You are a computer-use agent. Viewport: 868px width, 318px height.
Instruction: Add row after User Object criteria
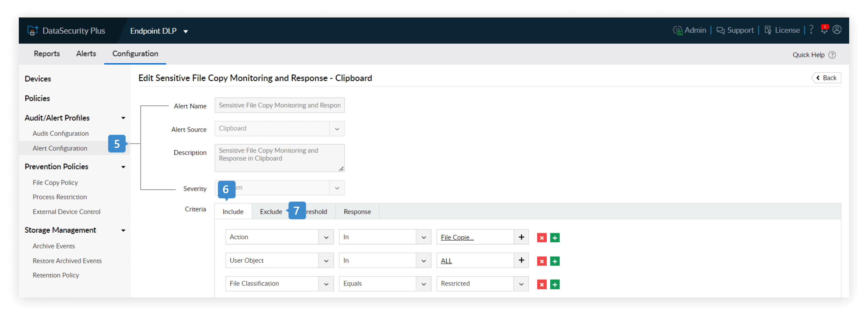tap(555, 261)
